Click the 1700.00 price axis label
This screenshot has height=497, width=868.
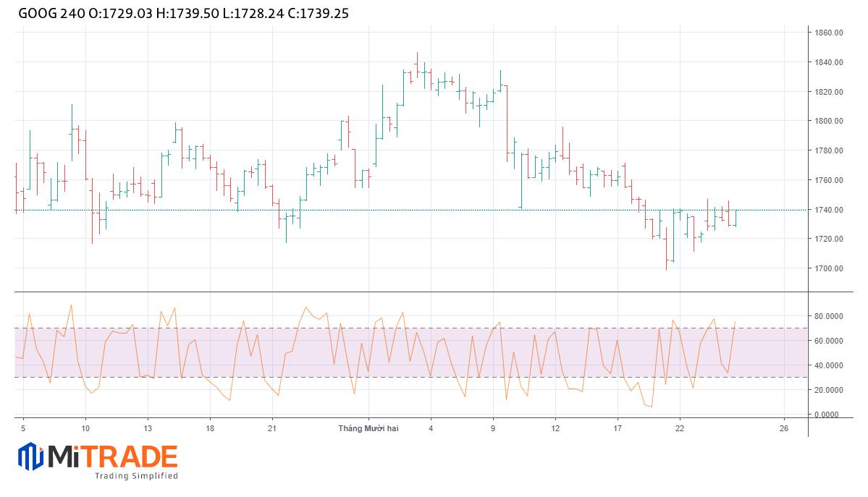tap(829, 268)
